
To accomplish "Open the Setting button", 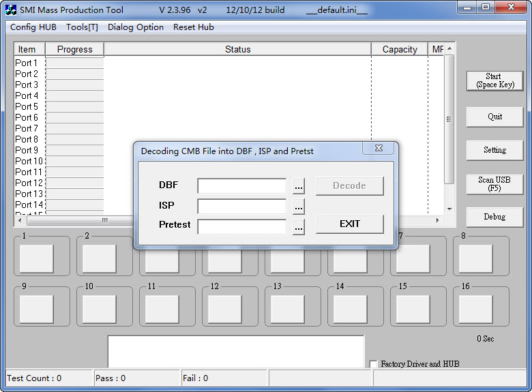I will (x=494, y=150).
